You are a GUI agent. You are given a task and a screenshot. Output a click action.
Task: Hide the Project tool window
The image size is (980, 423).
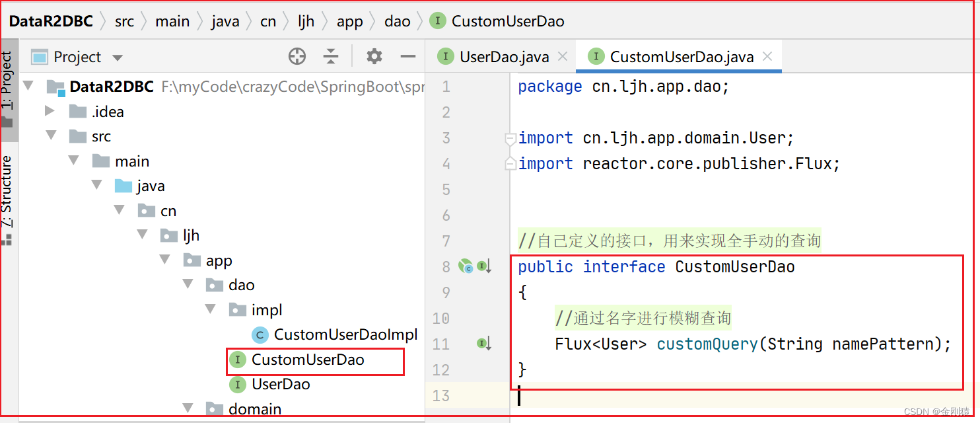(409, 57)
